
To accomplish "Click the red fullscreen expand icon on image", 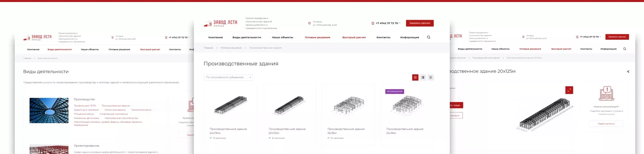I will pos(569,90).
